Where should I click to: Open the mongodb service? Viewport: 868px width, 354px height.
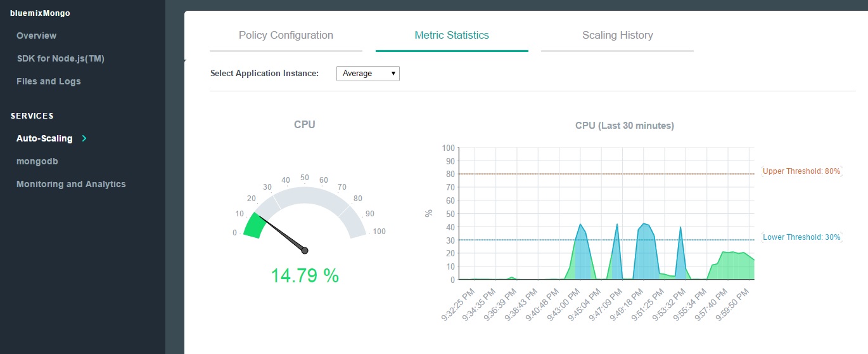[x=37, y=161]
